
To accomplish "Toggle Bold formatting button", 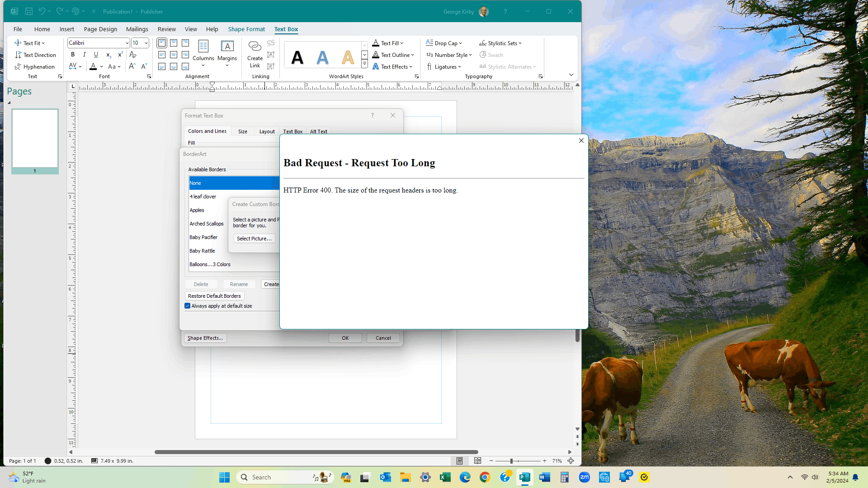I will pos(73,55).
